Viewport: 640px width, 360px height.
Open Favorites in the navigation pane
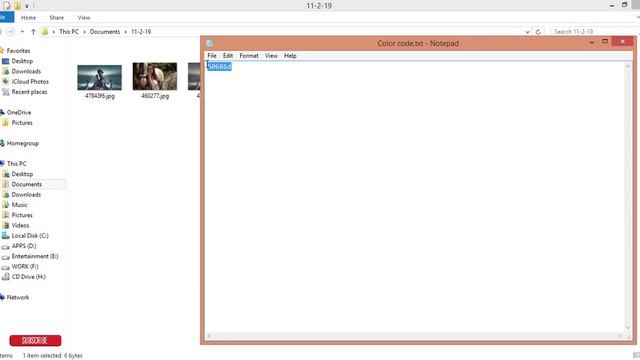point(18,51)
